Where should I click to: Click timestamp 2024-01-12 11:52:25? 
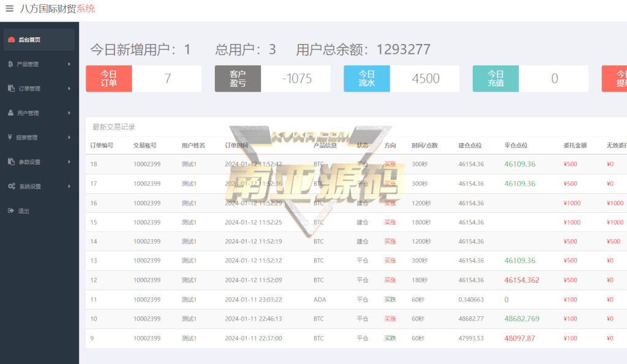pyautogui.click(x=253, y=222)
